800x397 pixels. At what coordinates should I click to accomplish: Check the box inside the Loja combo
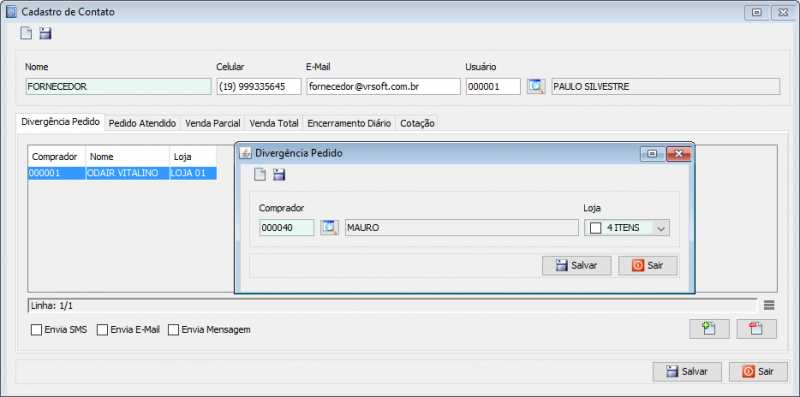click(595, 228)
